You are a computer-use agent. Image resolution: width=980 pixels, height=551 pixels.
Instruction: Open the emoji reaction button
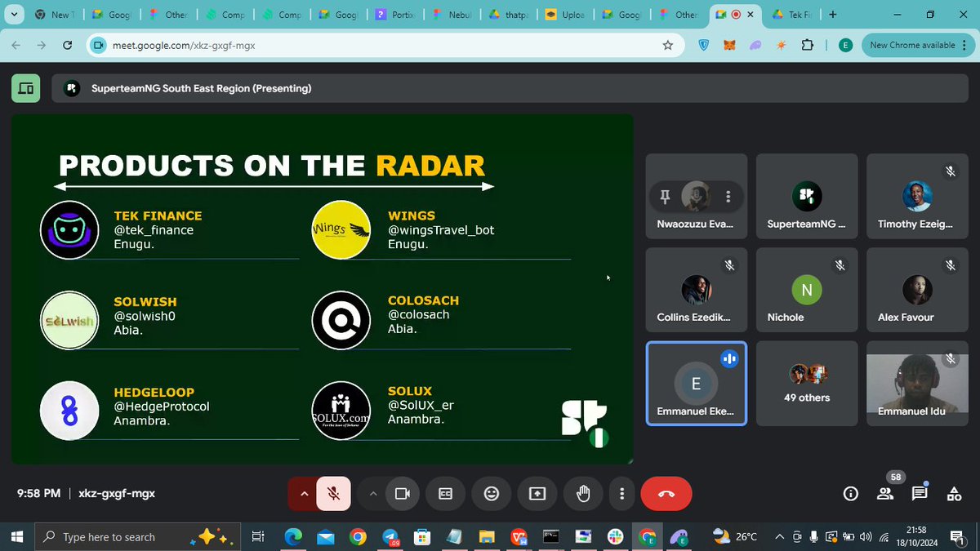pyautogui.click(x=491, y=493)
